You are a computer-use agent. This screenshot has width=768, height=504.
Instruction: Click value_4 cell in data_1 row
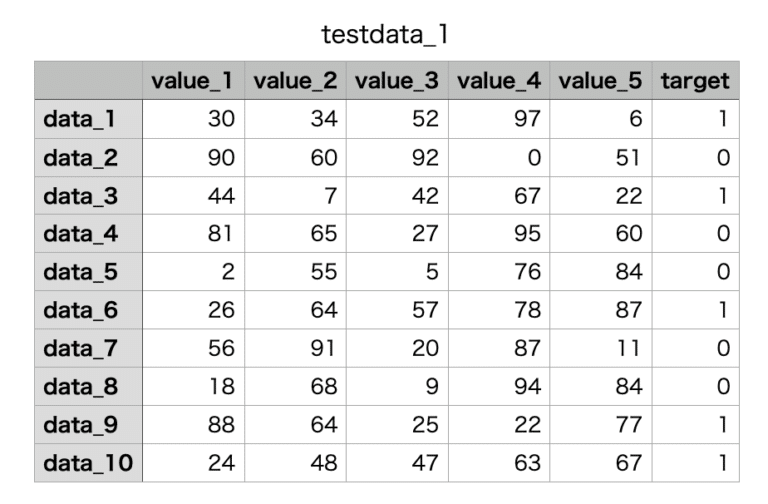[498, 119]
